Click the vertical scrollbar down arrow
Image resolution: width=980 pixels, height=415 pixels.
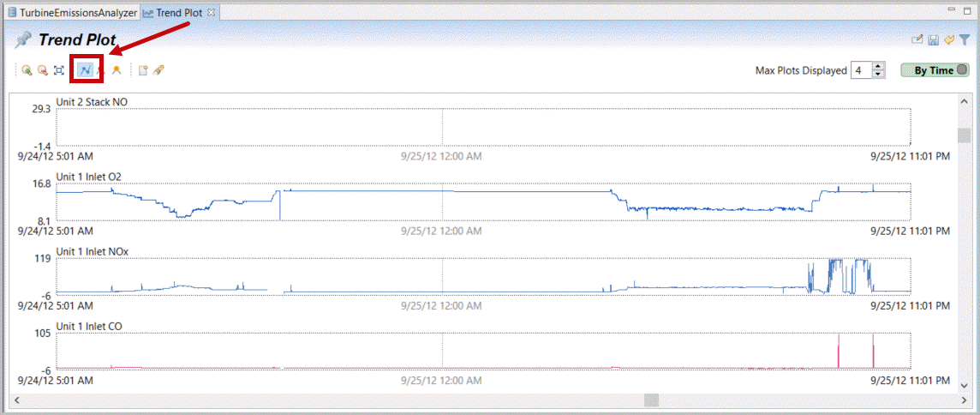[x=965, y=386]
